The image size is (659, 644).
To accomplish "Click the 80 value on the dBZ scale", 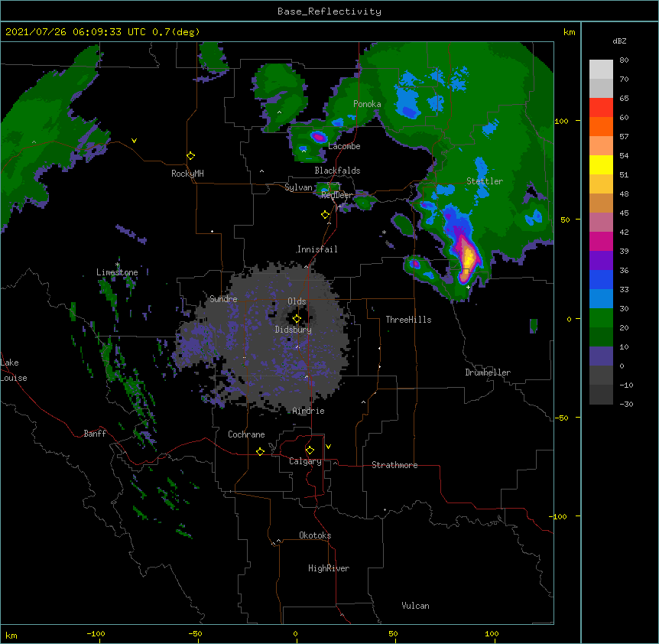I will tap(624, 60).
